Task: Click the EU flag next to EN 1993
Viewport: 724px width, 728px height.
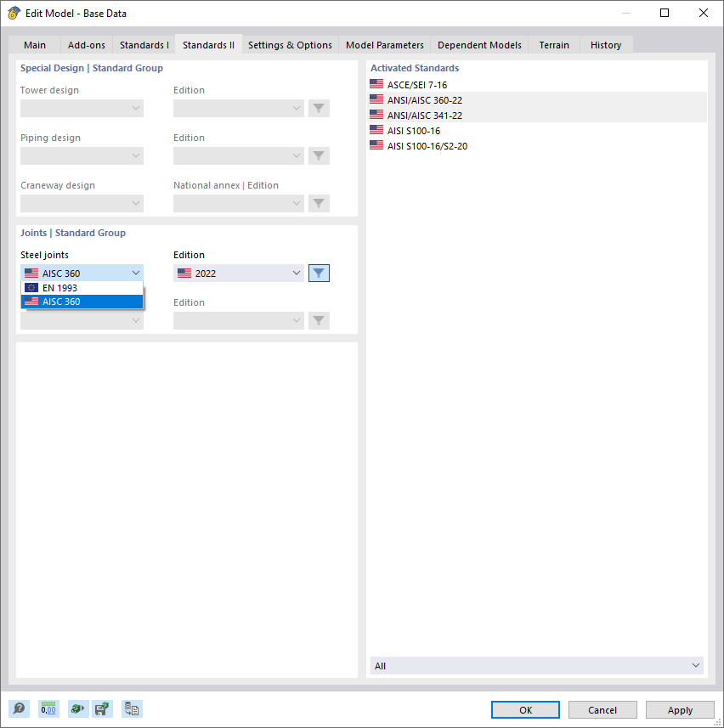Action: (31, 287)
